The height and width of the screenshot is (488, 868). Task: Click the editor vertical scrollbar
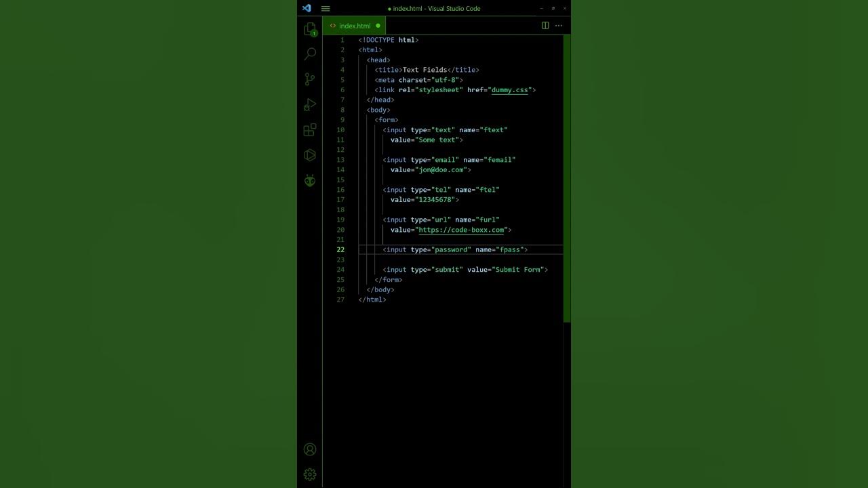point(566,178)
